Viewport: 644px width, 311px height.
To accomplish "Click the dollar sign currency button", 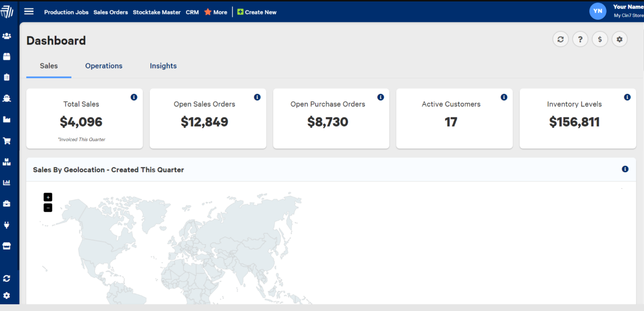I will pyautogui.click(x=599, y=39).
